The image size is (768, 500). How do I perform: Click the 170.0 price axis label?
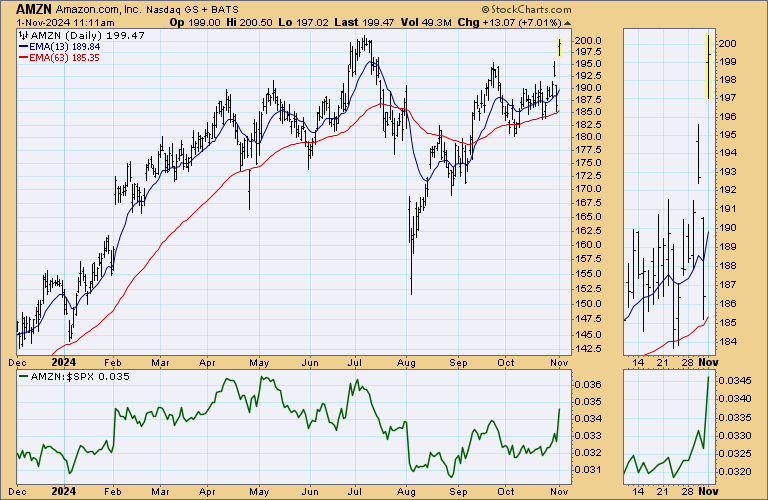tap(588, 189)
